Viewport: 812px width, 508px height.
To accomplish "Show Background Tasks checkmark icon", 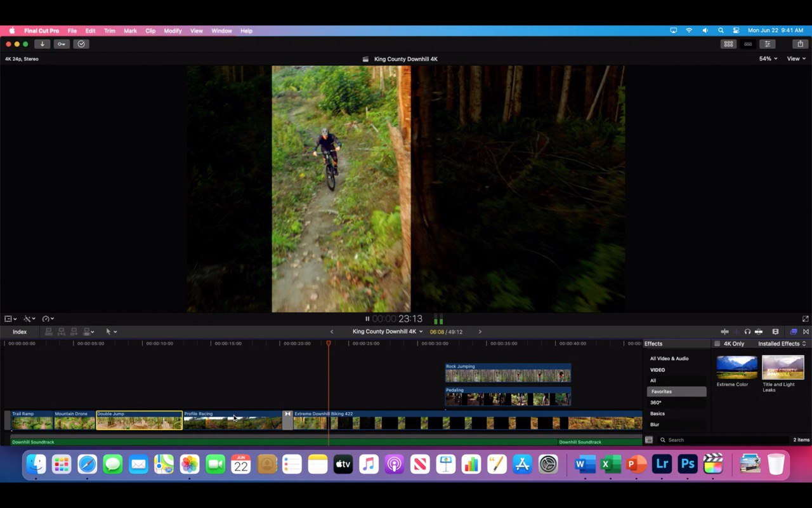I will pyautogui.click(x=81, y=44).
